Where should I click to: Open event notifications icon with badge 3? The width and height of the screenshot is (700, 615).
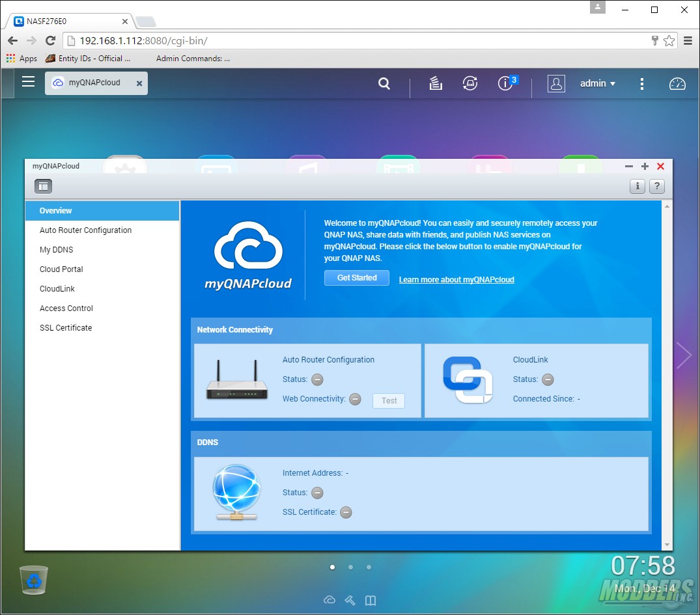coord(507,83)
